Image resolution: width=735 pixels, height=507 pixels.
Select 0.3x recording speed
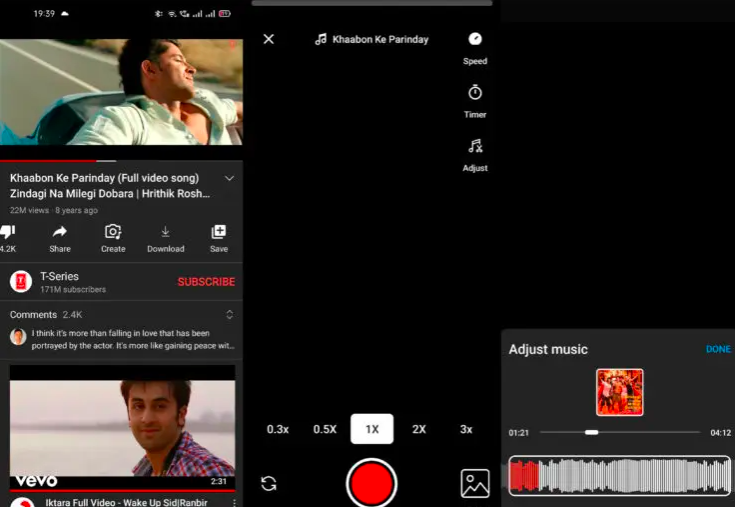[277, 429]
